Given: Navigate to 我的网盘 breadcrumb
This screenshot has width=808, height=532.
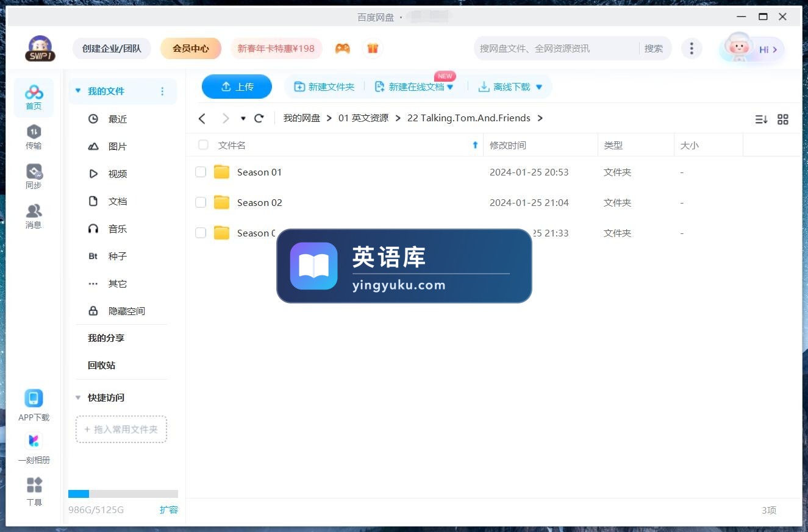Looking at the screenshot, I should click(x=302, y=118).
